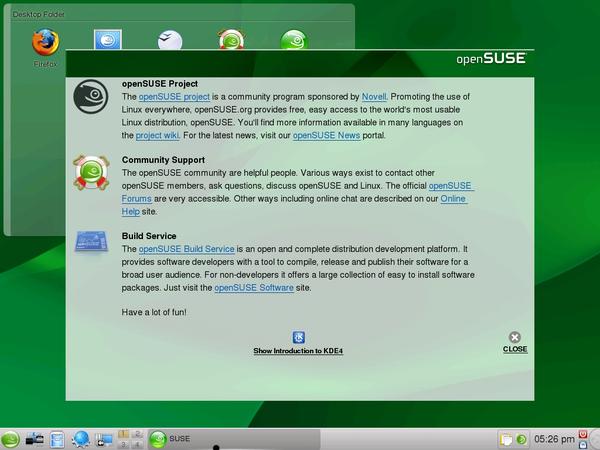Click the round X close icon
600x450 pixels.
coord(515,337)
